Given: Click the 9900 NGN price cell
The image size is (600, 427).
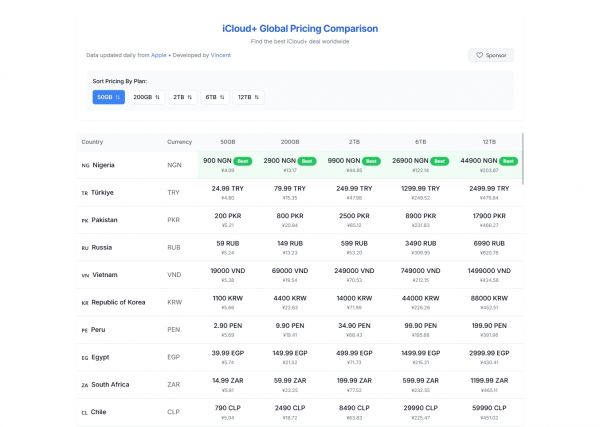Looking at the screenshot, I should (x=354, y=165).
